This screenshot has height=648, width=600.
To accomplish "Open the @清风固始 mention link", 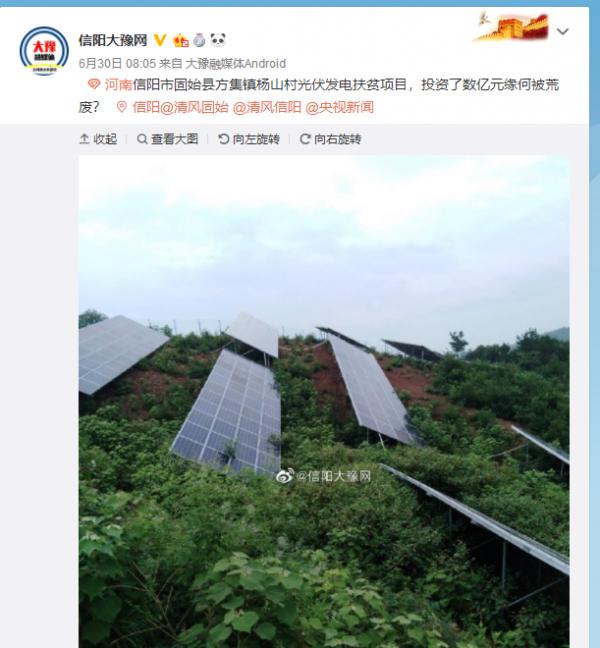I will coord(194,107).
